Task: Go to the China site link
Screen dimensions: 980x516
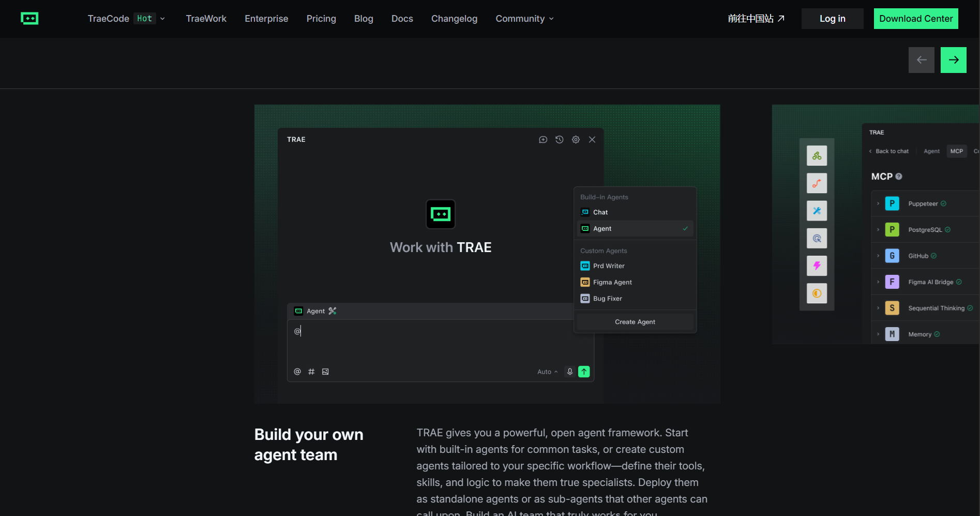Action: pos(756,19)
